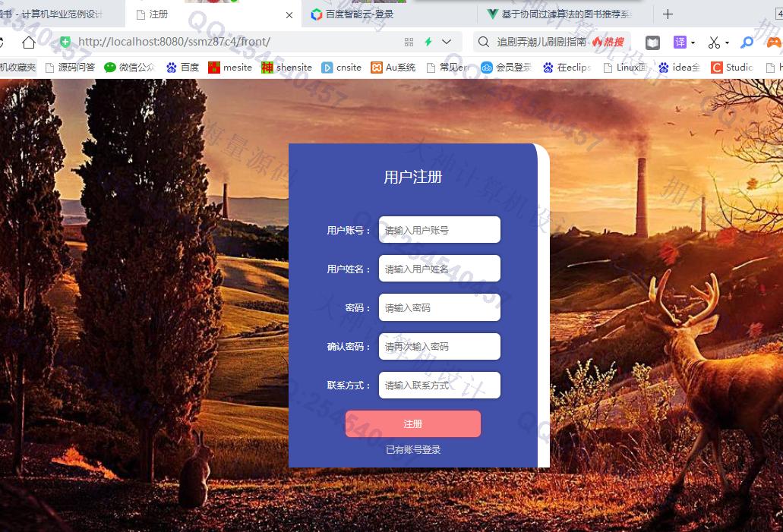This screenshot has height=532, width=783.
Task: Click the 联系方式 input field
Action: point(440,386)
